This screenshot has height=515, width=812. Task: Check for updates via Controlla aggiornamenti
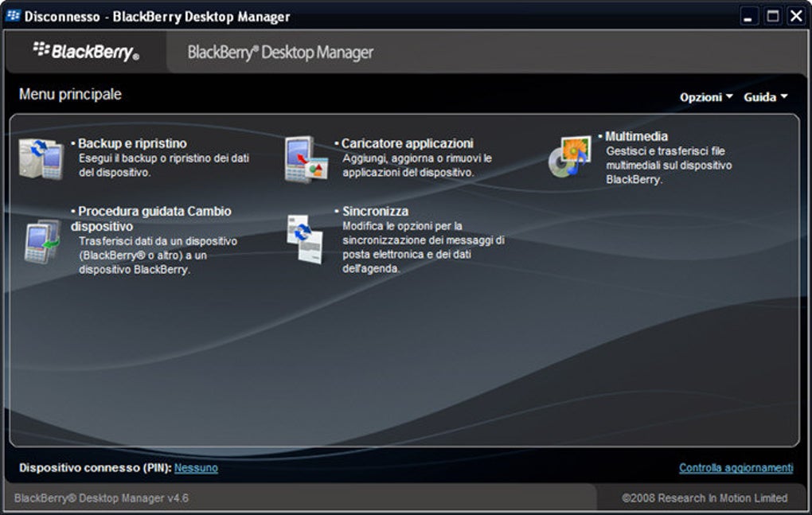[x=736, y=468]
